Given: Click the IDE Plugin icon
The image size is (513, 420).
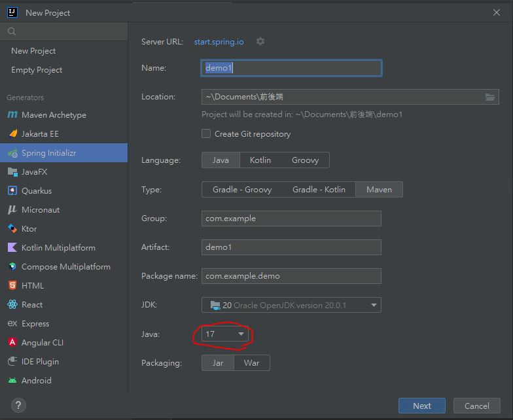Looking at the screenshot, I should (12, 361).
